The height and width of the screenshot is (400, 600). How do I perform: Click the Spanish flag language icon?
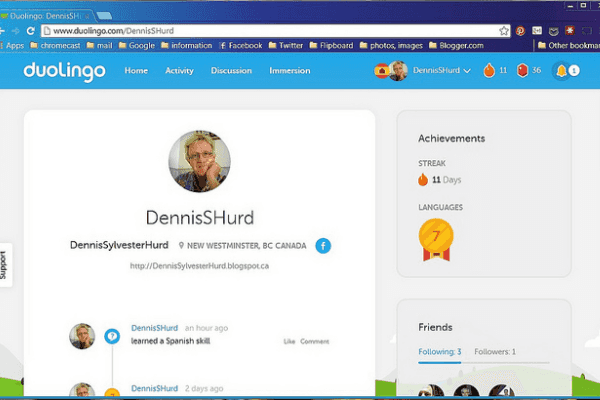[381, 71]
